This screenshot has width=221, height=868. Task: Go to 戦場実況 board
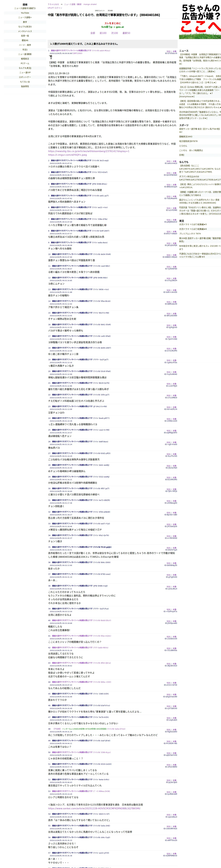25,59
